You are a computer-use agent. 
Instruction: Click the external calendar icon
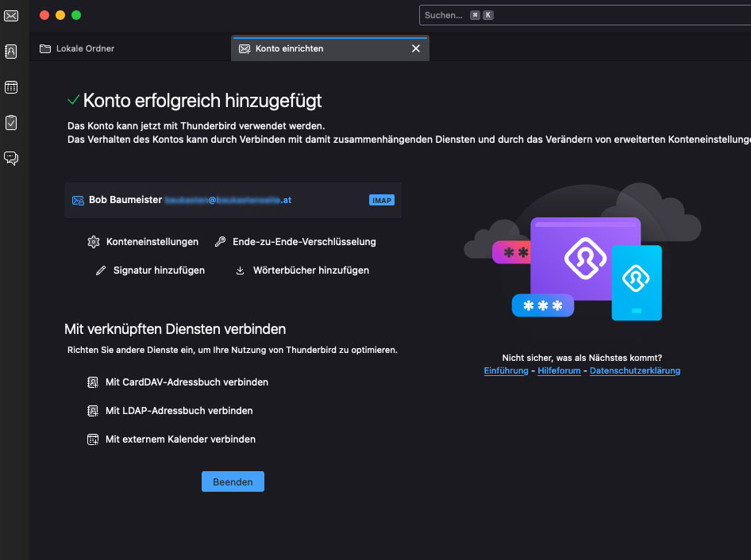(x=93, y=439)
